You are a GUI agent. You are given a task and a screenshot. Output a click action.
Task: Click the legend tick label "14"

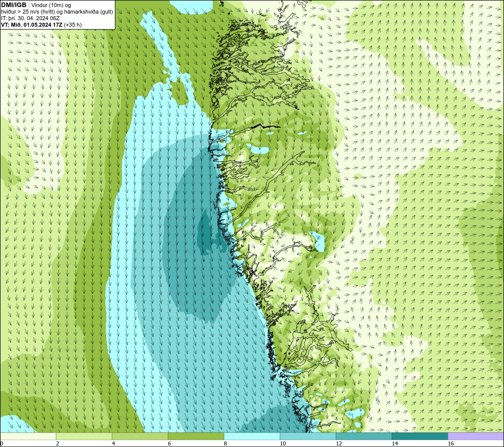[395, 444]
